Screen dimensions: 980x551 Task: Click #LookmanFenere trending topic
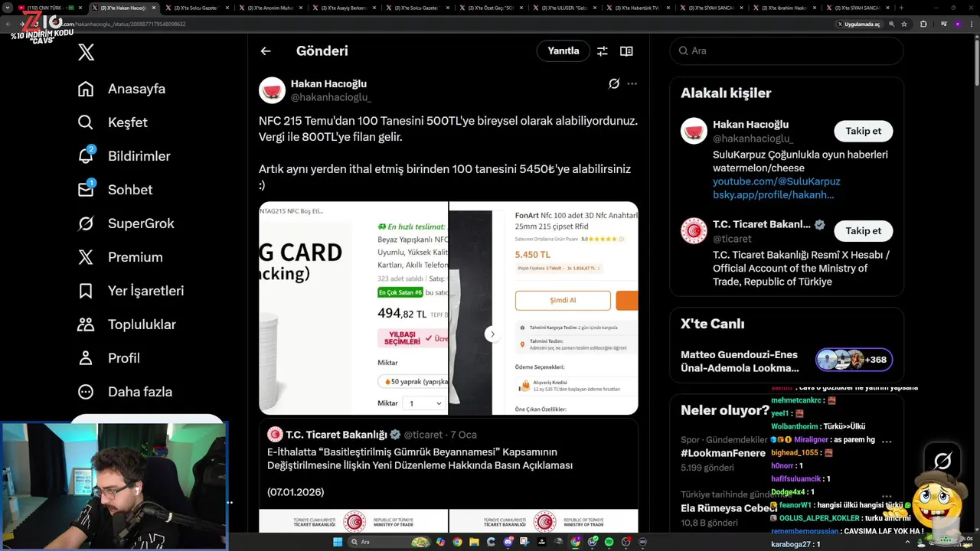tap(723, 453)
